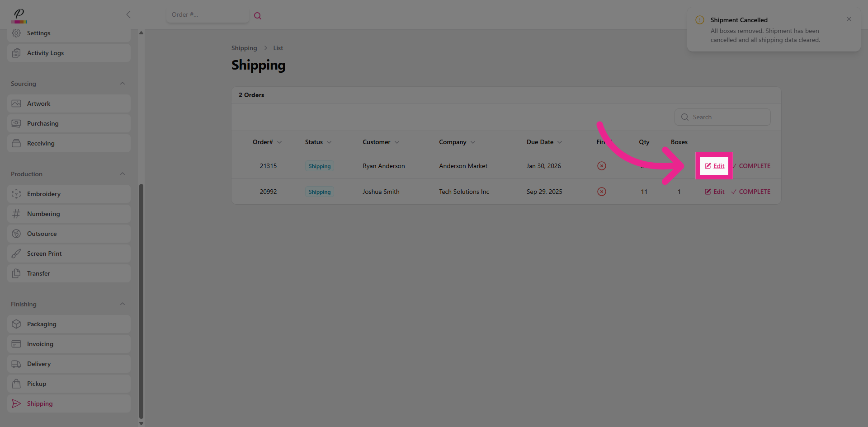Click the magnifier icon beside Order # field
This screenshot has width=868, height=427.
258,16
